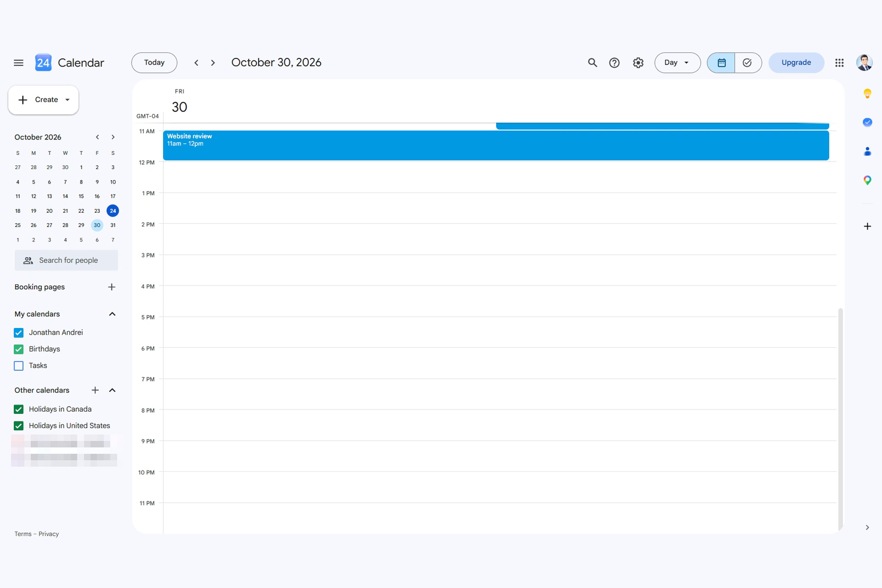This screenshot has width=882, height=588.
Task: Select October 24 in mini calendar
Action: (x=113, y=211)
